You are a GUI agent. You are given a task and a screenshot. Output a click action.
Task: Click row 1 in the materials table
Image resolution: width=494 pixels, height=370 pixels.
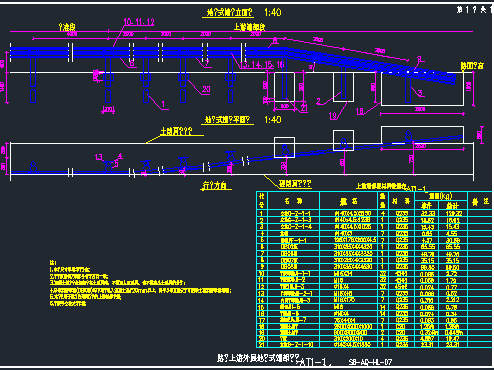click(374, 213)
